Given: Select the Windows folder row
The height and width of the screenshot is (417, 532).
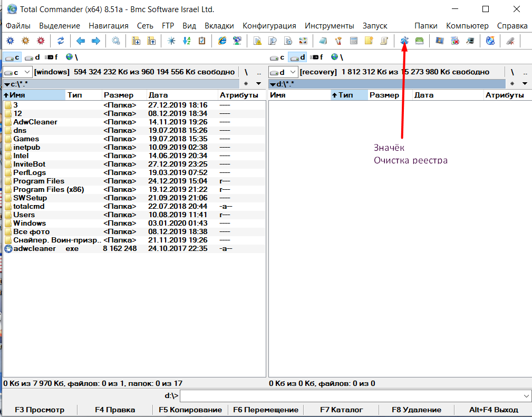Looking at the screenshot, I should (134, 223).
